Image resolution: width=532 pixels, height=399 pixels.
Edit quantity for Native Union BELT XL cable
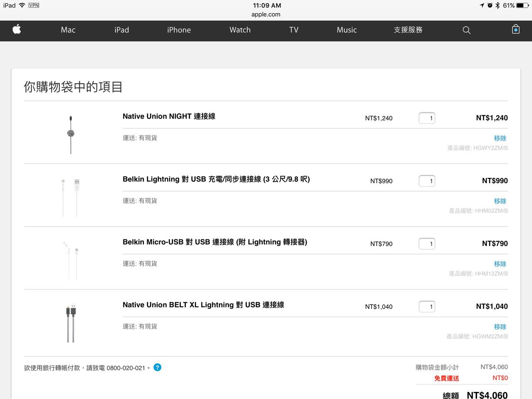click(x=427, y=307)
